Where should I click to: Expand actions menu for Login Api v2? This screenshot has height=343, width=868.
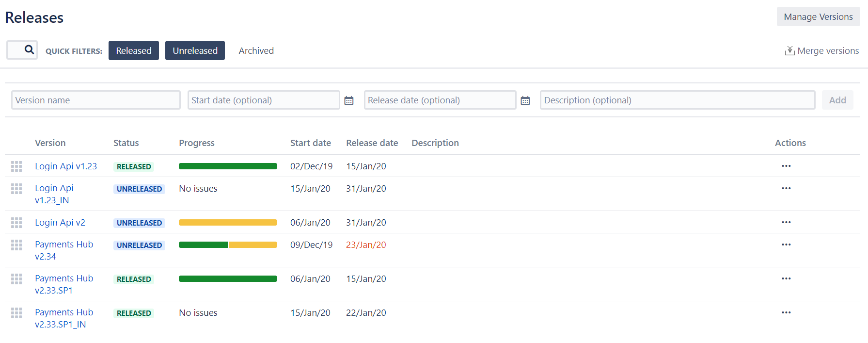tap(786, 222)
